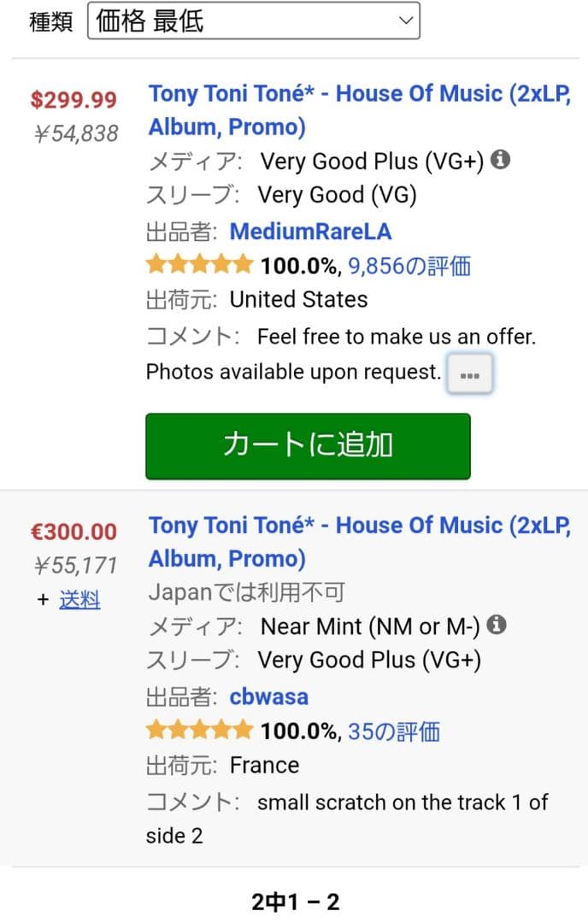Click the plus sign before 送料
Screen dimensions: 588x923
coord(43,600)
